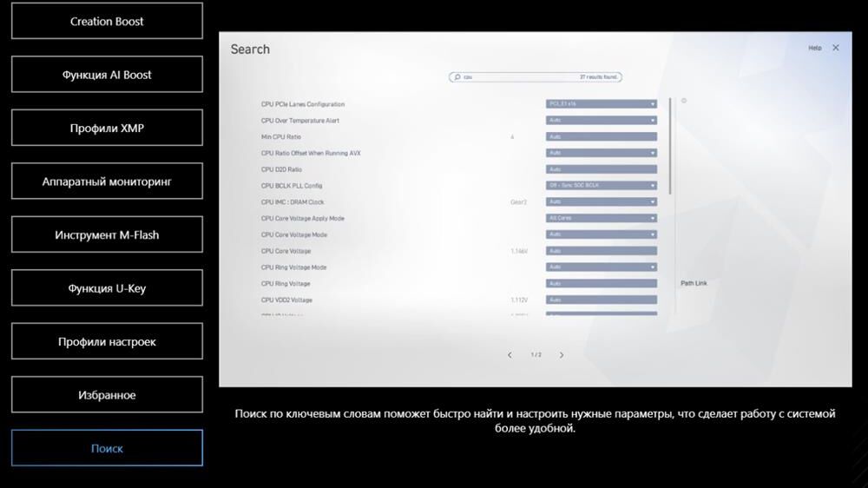Select the Creation Boost menu item
The height and width of the screenshot is (488, 868).
point(107,21)
